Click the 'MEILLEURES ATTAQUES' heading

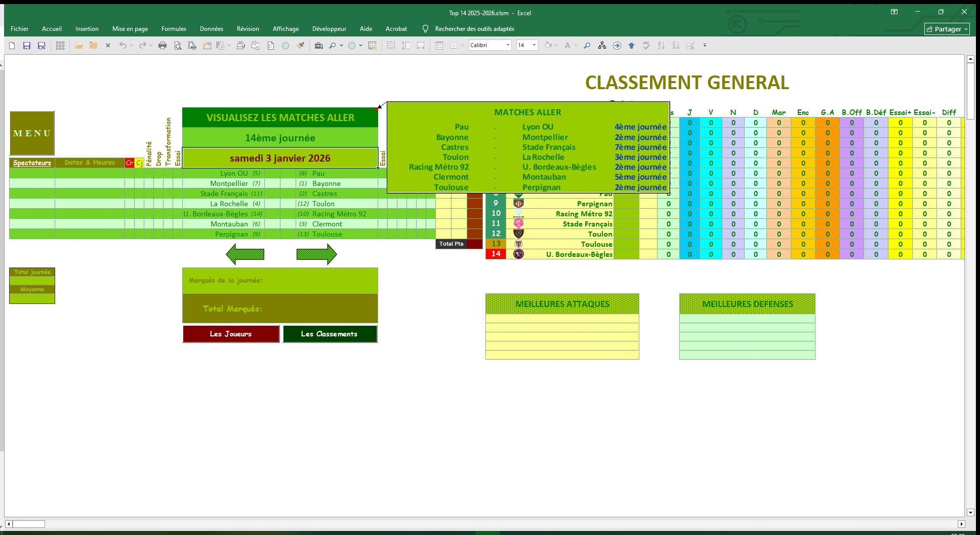tap(562, 304)
